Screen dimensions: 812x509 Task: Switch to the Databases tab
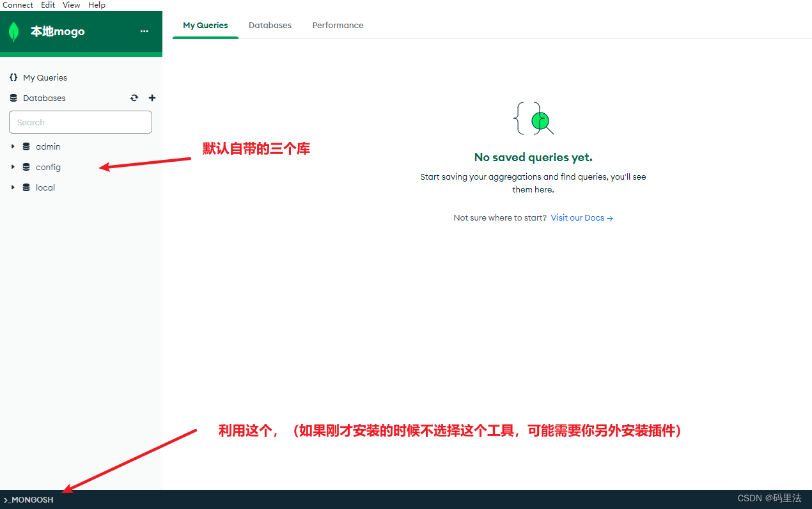[x=270, y=26]
